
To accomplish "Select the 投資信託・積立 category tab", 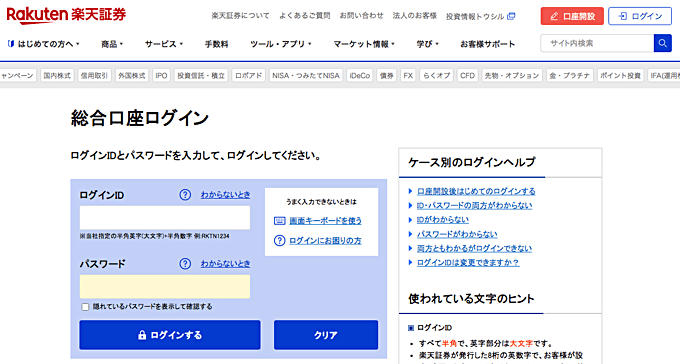I will pos(201,75).
